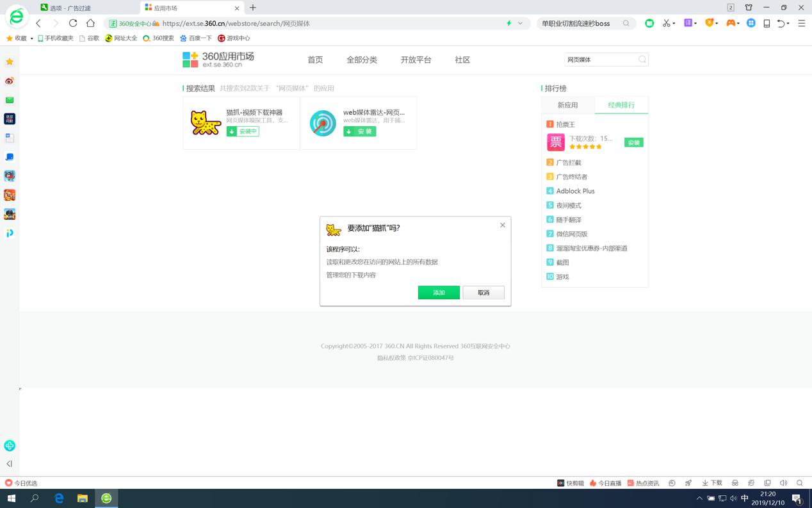
Task: Open the 首页 menu of the app market
Action: coord(315,60)
